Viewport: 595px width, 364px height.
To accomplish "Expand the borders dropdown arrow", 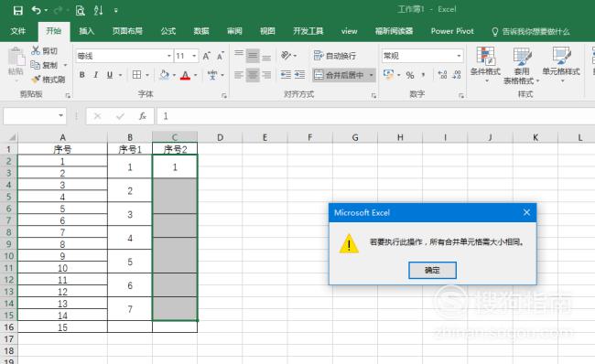I will 146,75.
